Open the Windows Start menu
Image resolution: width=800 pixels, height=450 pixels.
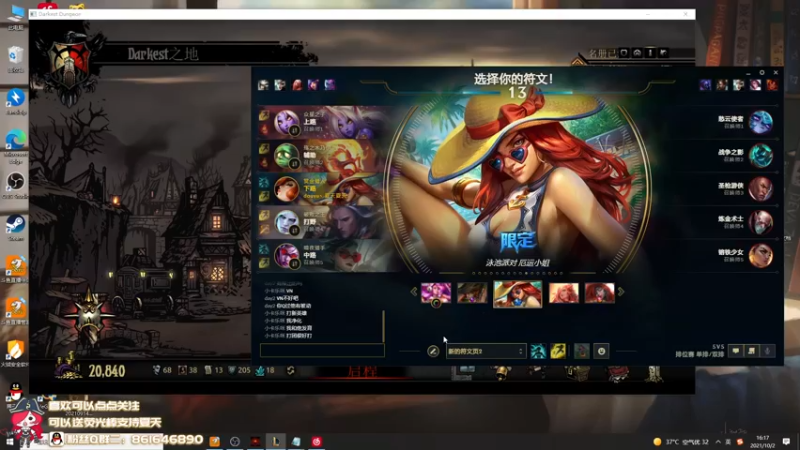click(x=9, y=441)
